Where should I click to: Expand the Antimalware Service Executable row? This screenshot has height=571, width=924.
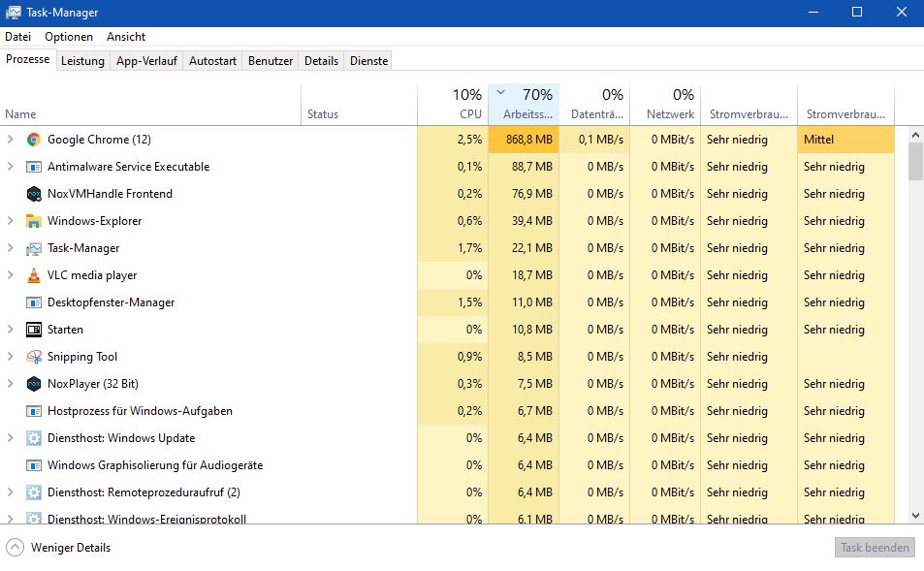pyautogui.click(x=10, y=166)
